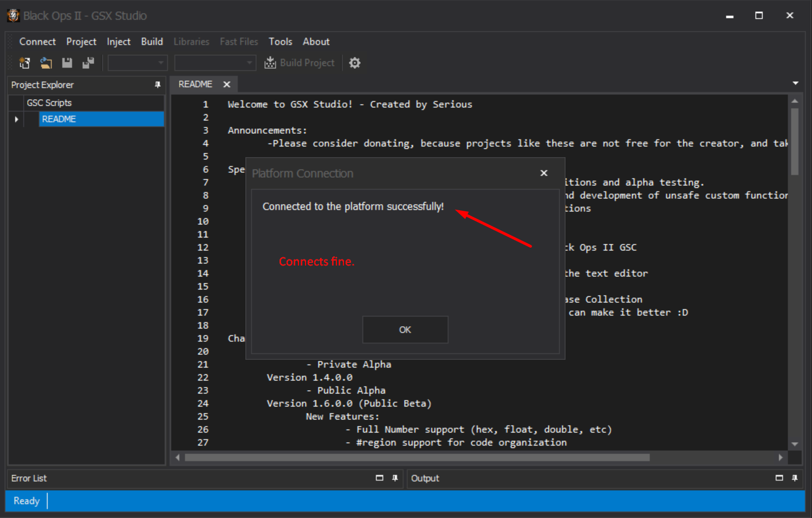Image resolution: width=812 pixels, height=518 pixels.
Task: Toggle the Error List panel pin
Action: 395,478
